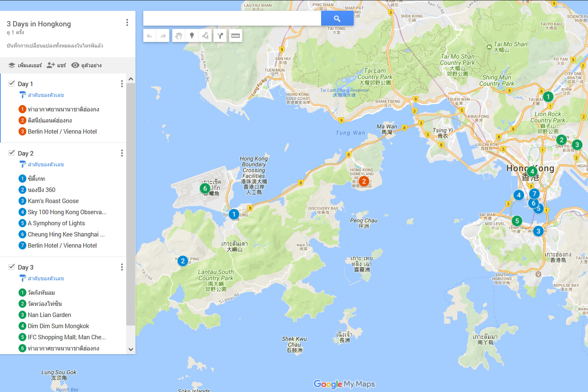
Task: Select the measure distance ruler tool
Action: click(236, 36)
